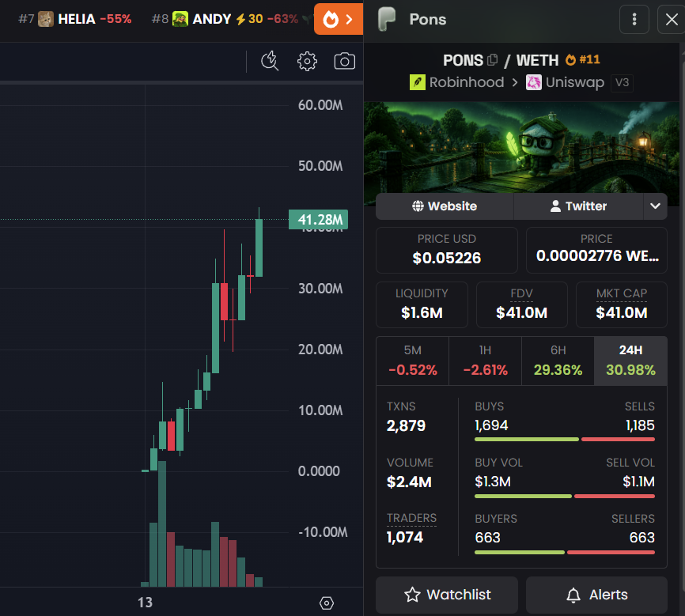
Task: Expand more social links chevron
Action: coord(655,206)
